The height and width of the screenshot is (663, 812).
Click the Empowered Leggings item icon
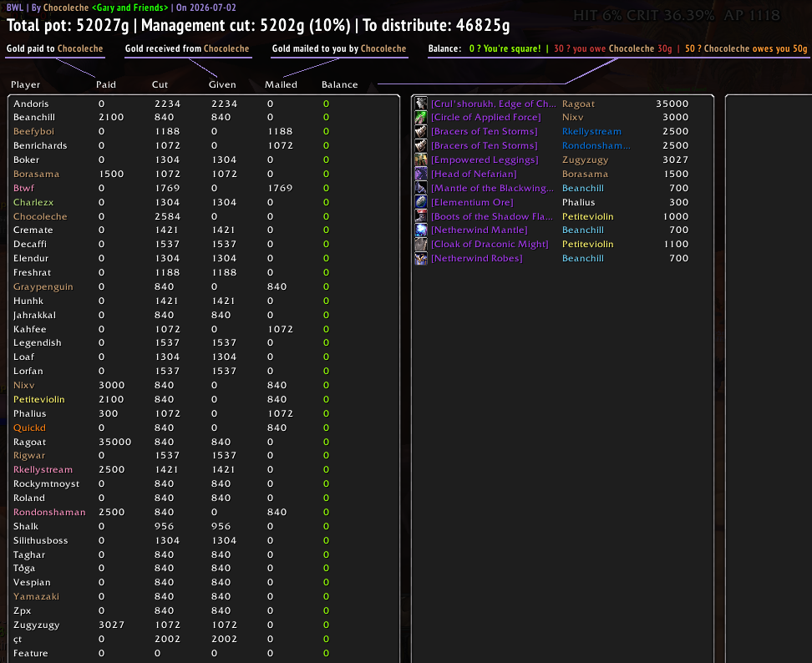coord(421,160)
